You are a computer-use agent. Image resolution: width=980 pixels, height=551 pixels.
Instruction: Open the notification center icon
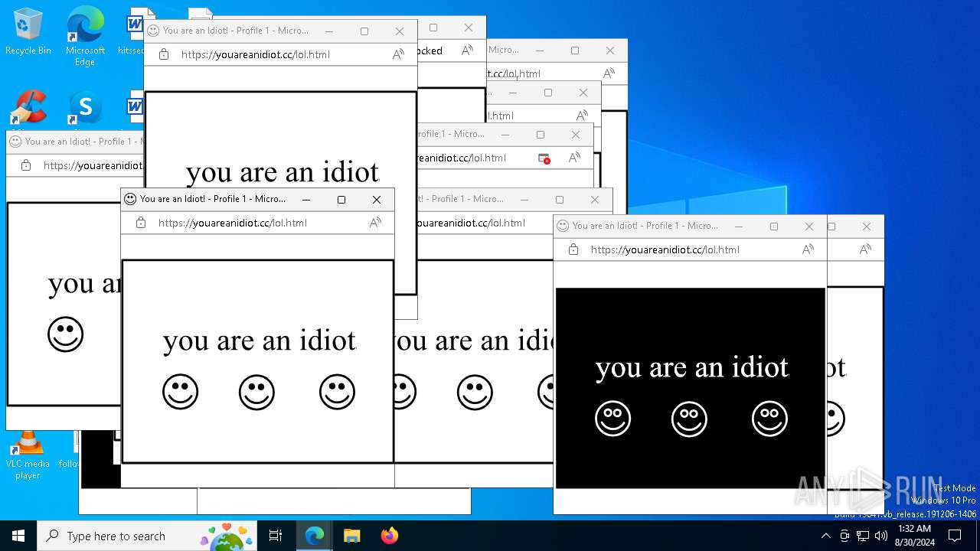(x=955, y=536)
